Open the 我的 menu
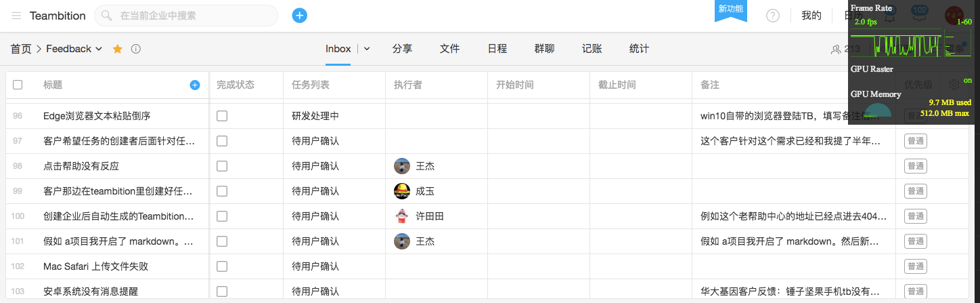 [811, 16]
